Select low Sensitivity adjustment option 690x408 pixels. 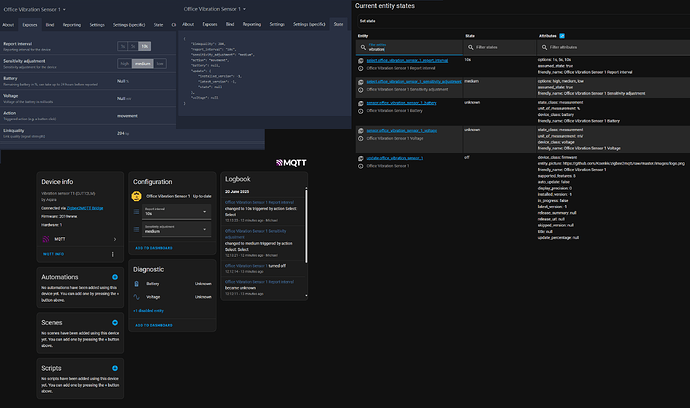pos(158,62)
